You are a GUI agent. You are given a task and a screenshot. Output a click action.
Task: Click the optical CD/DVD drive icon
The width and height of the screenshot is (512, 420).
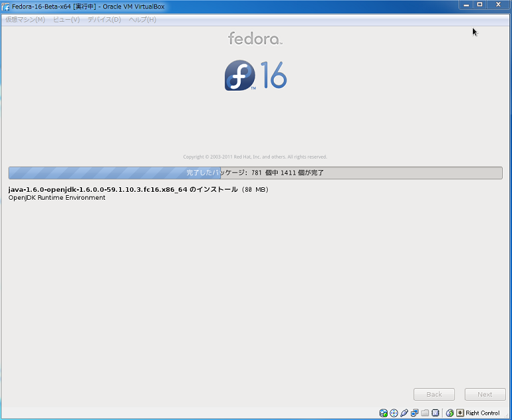click(x=394, y=413)
